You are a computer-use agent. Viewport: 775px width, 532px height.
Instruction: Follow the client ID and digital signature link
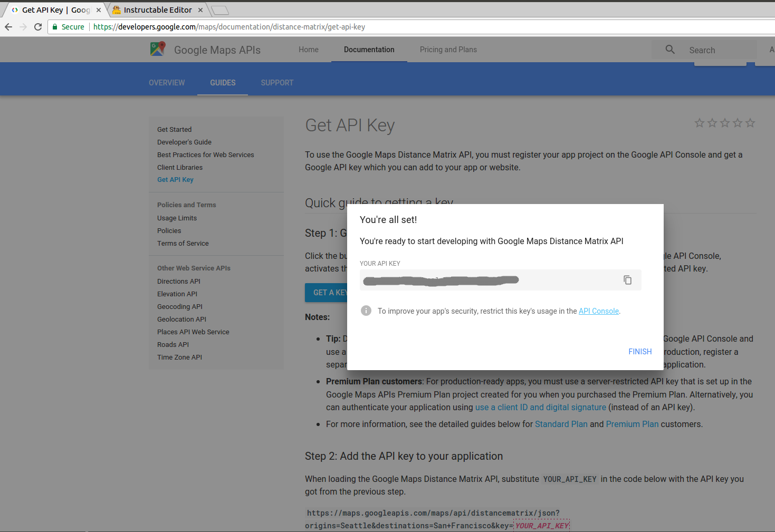pos(541,407)
